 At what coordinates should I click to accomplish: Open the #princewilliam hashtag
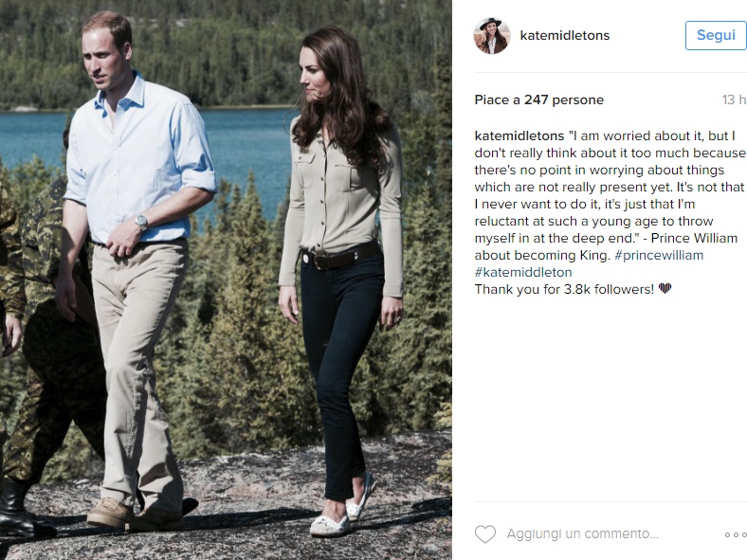(x=659, y=255)
